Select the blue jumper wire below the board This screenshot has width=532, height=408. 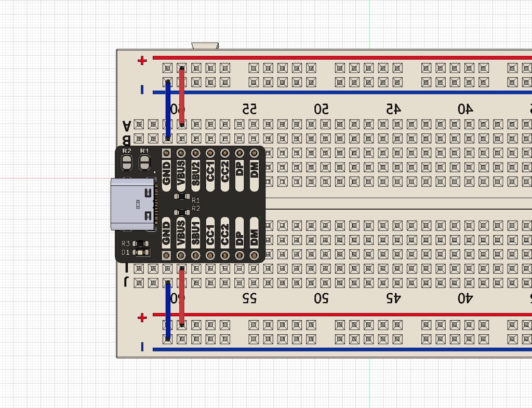click(168, 310)
